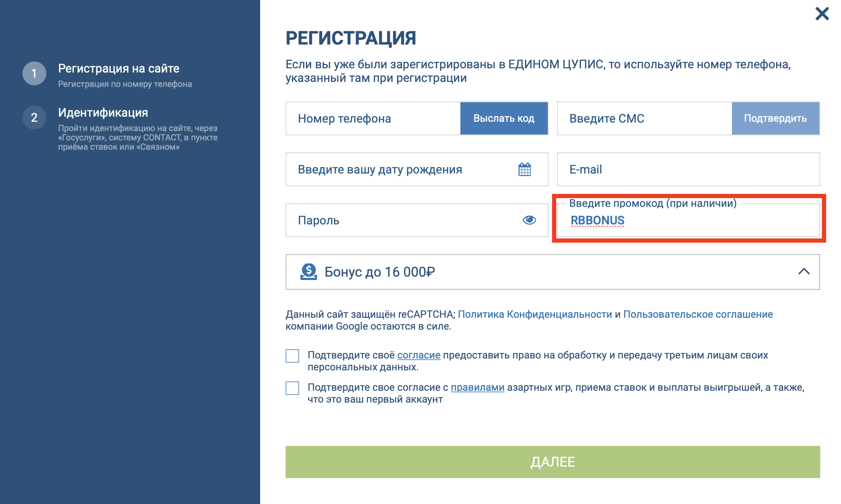Close the registration dialog with the X
841x504 pixels.
coord(822,14)
